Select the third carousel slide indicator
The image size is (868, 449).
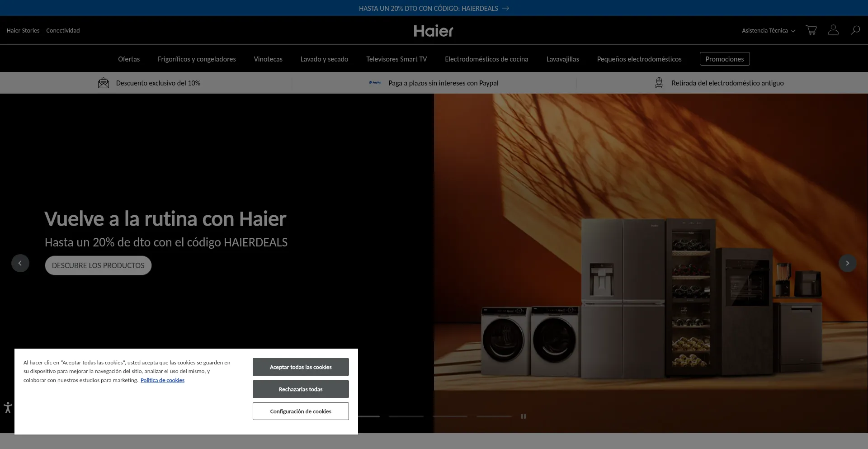[450, 416]
